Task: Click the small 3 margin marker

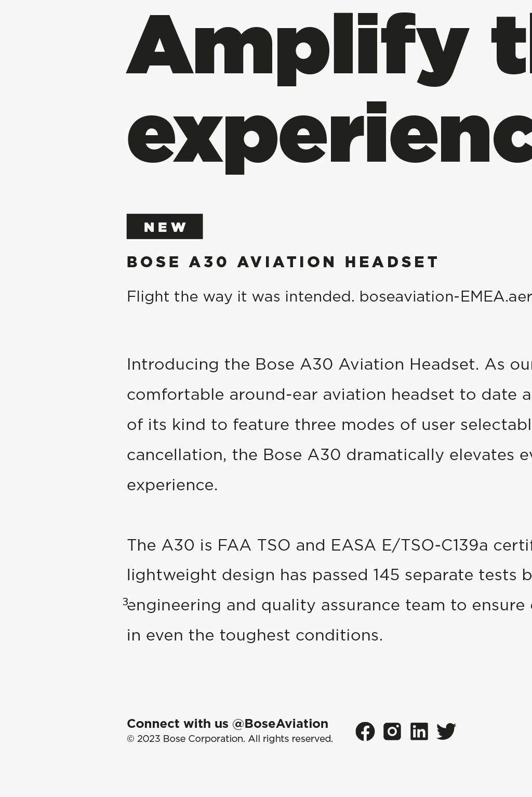Action: 125,602
